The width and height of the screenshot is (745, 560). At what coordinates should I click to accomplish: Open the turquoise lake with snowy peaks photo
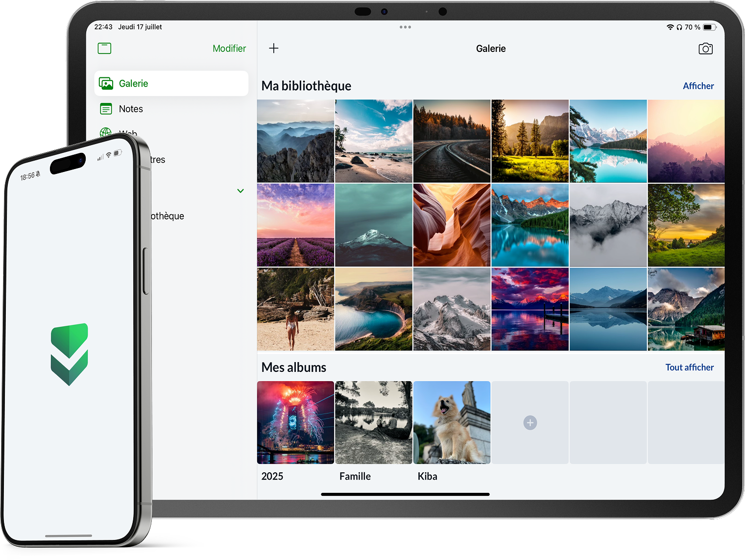pyautogui.click(x=608, y=141)
